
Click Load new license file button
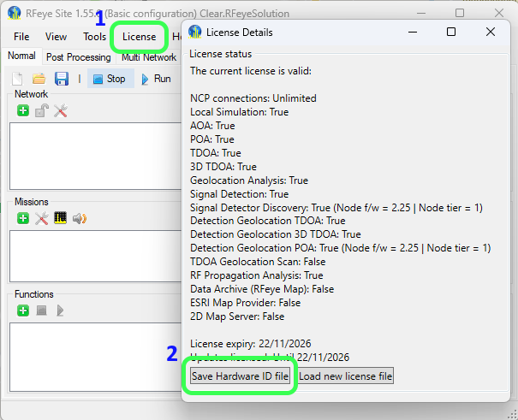point(345,376)
